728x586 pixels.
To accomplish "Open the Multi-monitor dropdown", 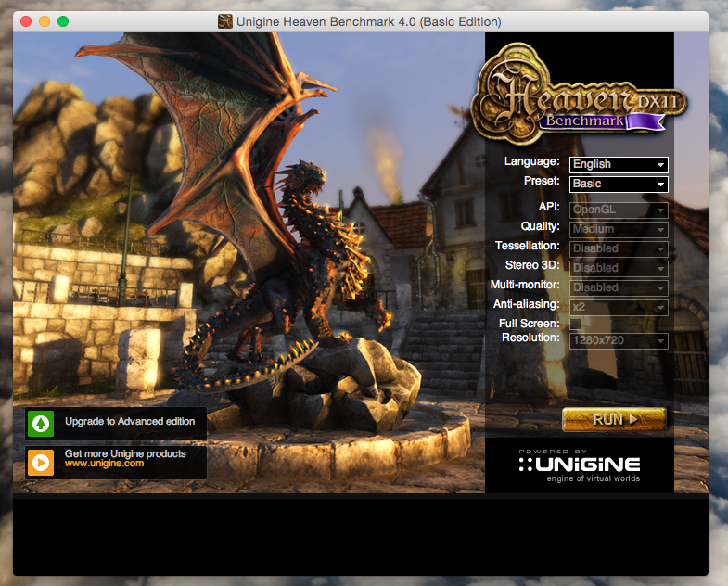I will (x=619, y=287).
